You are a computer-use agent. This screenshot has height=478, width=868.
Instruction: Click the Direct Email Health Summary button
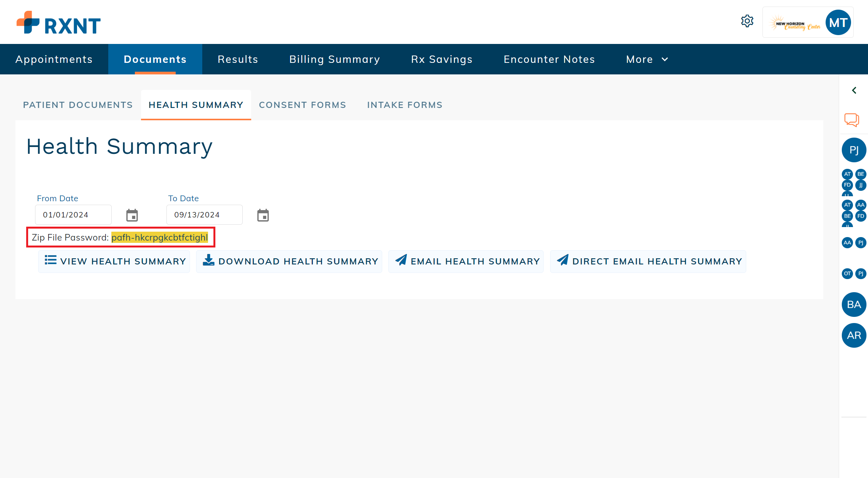click(648, 261)
